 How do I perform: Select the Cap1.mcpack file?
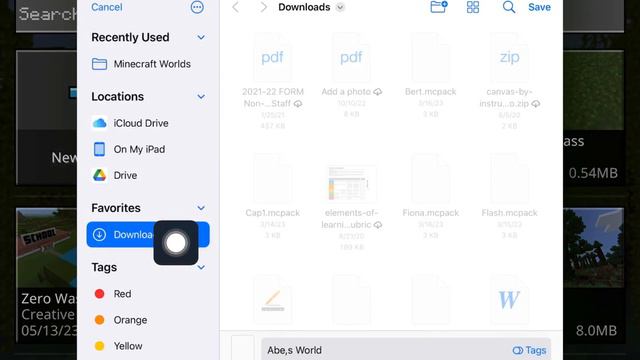[x=273, y=196]
